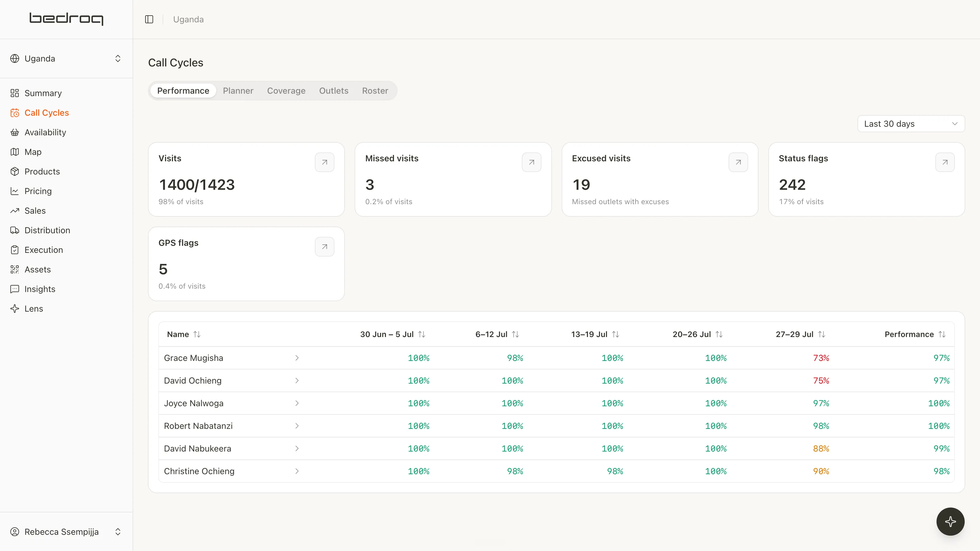Image resolution: width=980 pixels, height=551 pixels.
Task: Click Joyce Nalwoga's 97% cell
Action: tap(821, 403)
